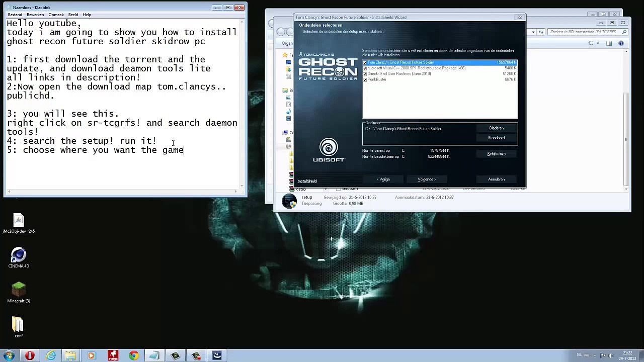
Task: Open CINEMA 4D desktop shortcut
Action: [x=19, y=258]
